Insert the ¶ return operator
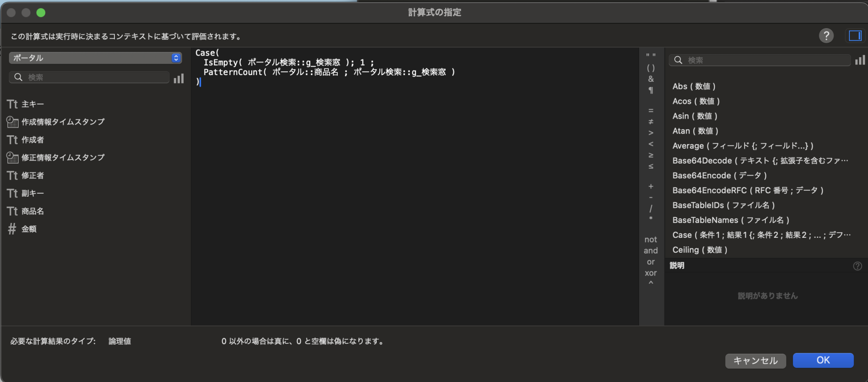This screenshot has height=382, width=868. (651, 90)
